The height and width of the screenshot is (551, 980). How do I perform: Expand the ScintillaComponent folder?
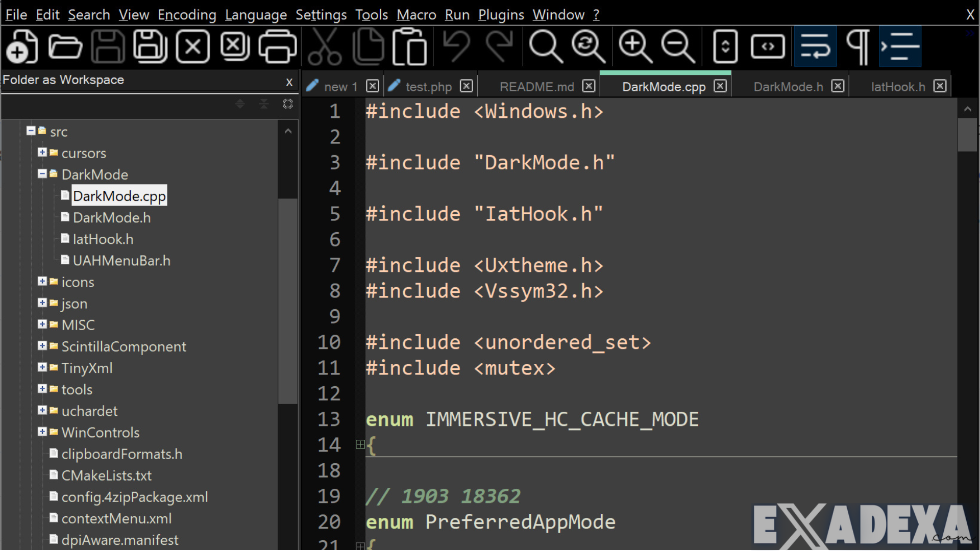pos(43,346)
